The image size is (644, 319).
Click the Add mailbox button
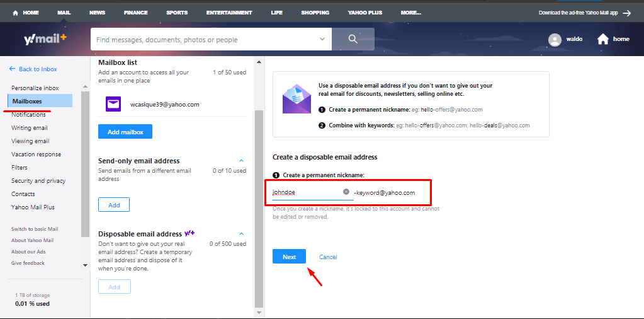pyautogui.click(x=125, y=132)
